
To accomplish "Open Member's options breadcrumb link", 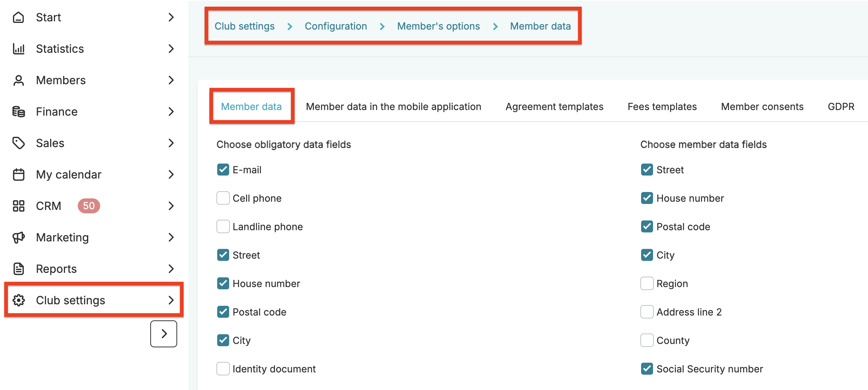I will [438, 26].
